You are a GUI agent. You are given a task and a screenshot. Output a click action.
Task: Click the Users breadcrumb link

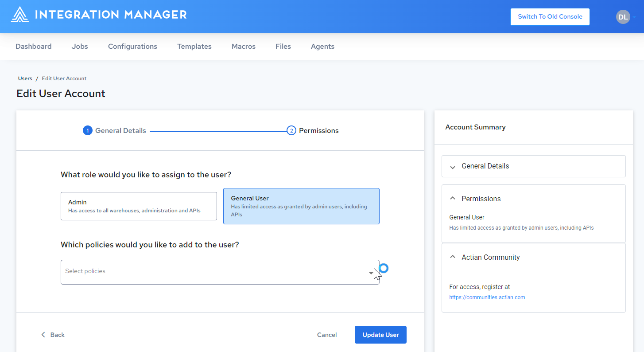coord(25,78)
